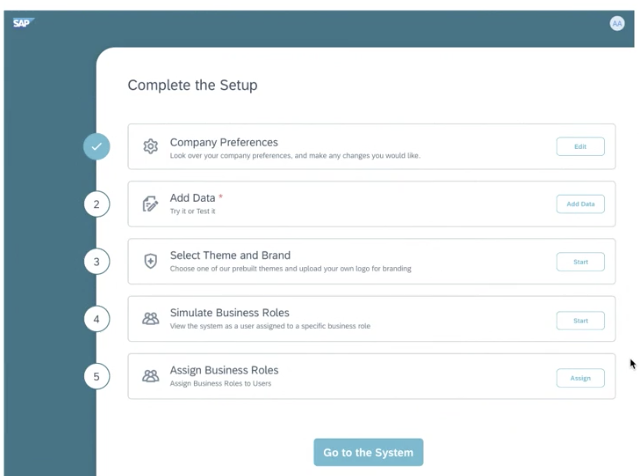Start Simulate Business Roles step
The width and height of the screenshot is (639, 476).
coord(580,321)
